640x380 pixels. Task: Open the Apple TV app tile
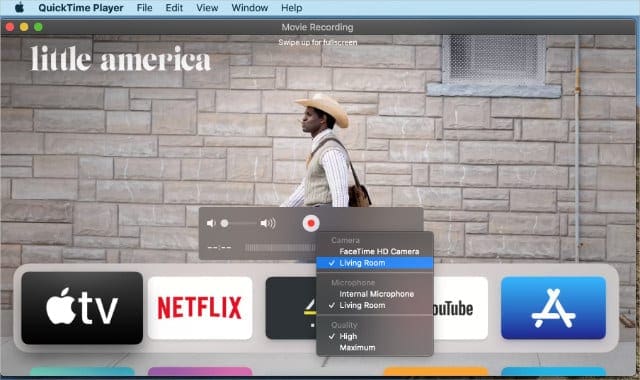click(82, 308)
